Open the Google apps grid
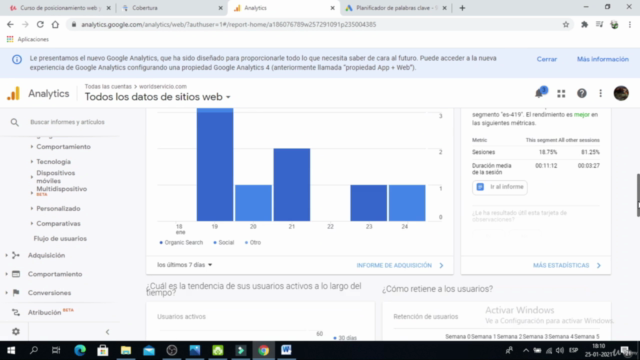 (561, 93)
